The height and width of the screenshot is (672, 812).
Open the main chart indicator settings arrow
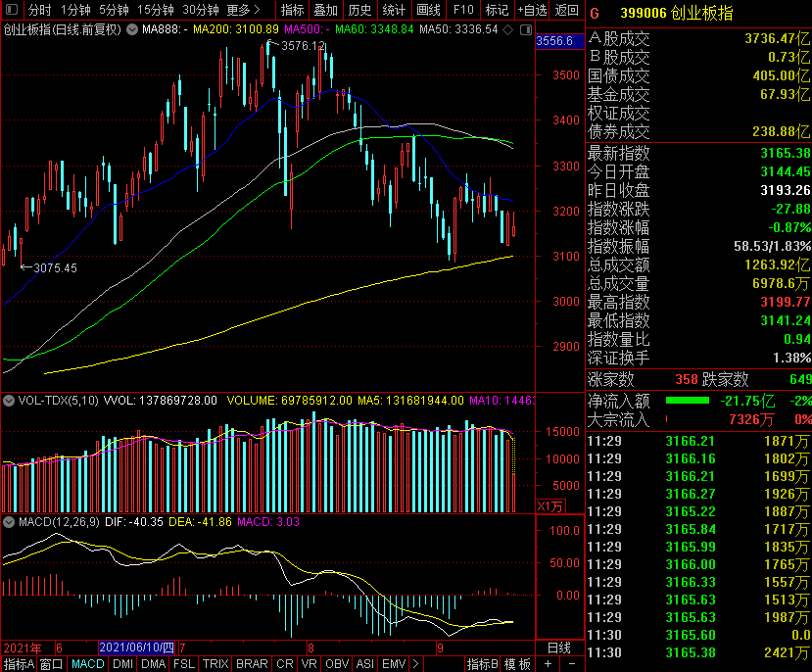[132, 29]
